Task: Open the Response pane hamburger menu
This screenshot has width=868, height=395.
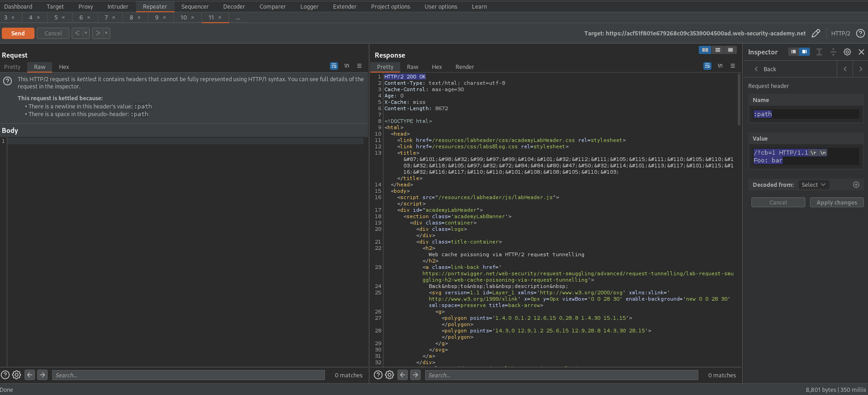Action: pyautogui.click(x=733, y=66)
